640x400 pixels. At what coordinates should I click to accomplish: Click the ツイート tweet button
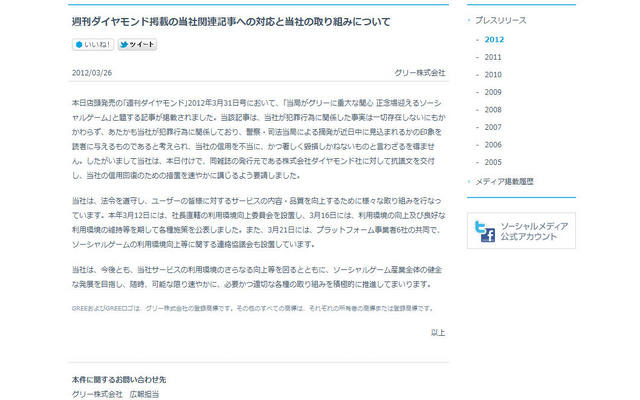click(138, 44)
